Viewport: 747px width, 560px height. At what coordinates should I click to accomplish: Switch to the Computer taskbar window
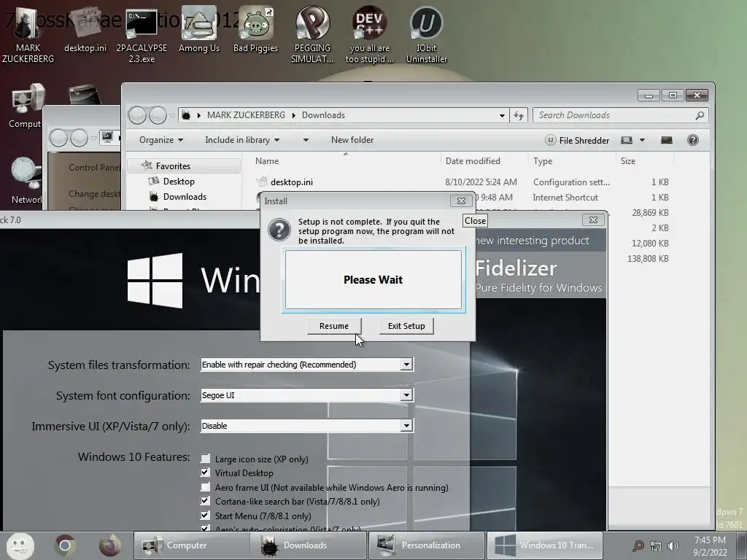pos(192,545)
